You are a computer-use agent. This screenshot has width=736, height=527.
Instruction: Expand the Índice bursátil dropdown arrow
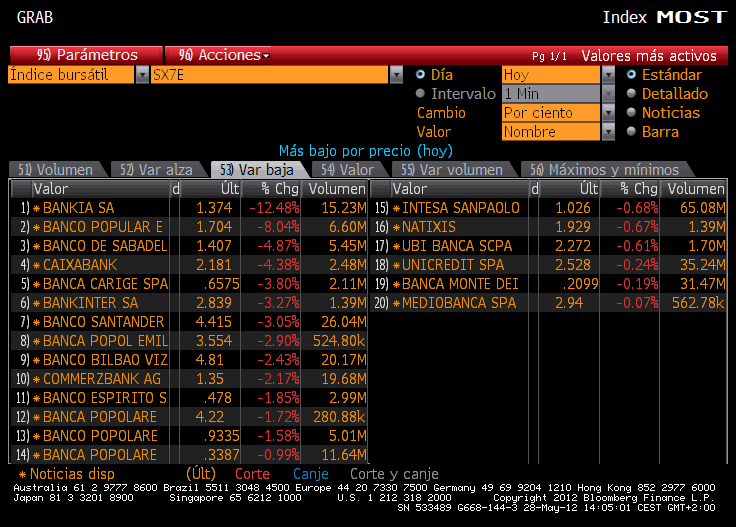[142, 75]
